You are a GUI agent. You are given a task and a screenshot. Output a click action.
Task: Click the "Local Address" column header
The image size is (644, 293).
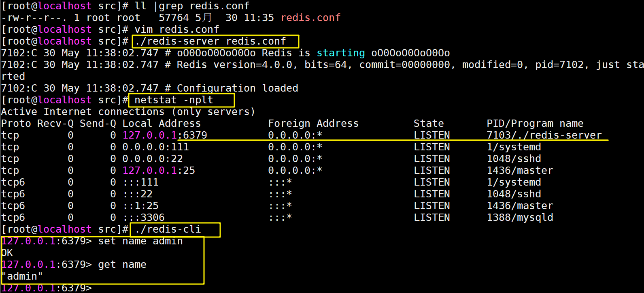coord(162,124)
